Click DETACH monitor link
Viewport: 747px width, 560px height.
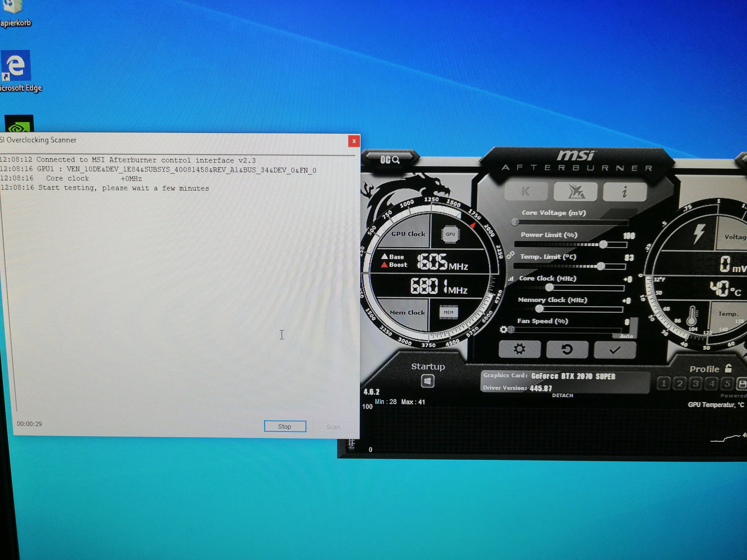[562, 395]
